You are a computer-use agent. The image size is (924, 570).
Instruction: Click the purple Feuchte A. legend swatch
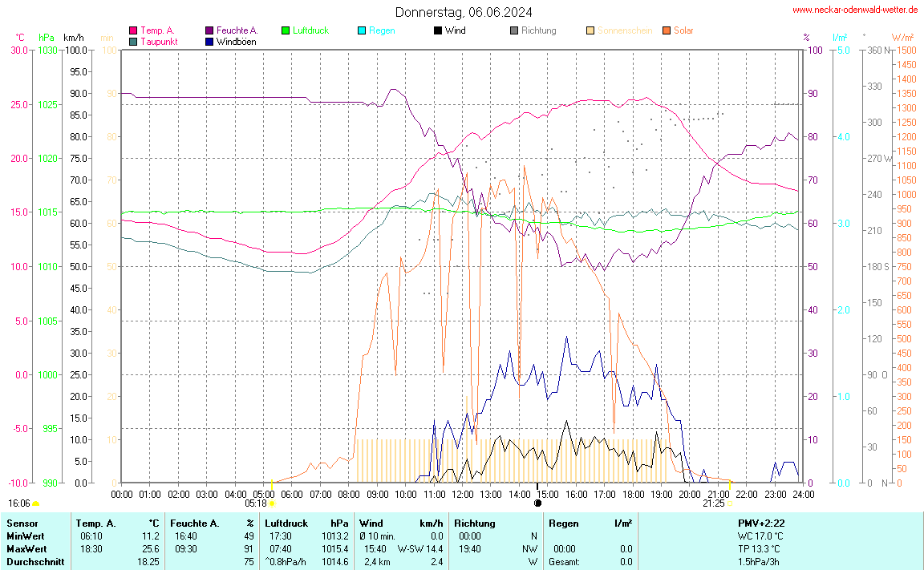pos(209,30)
